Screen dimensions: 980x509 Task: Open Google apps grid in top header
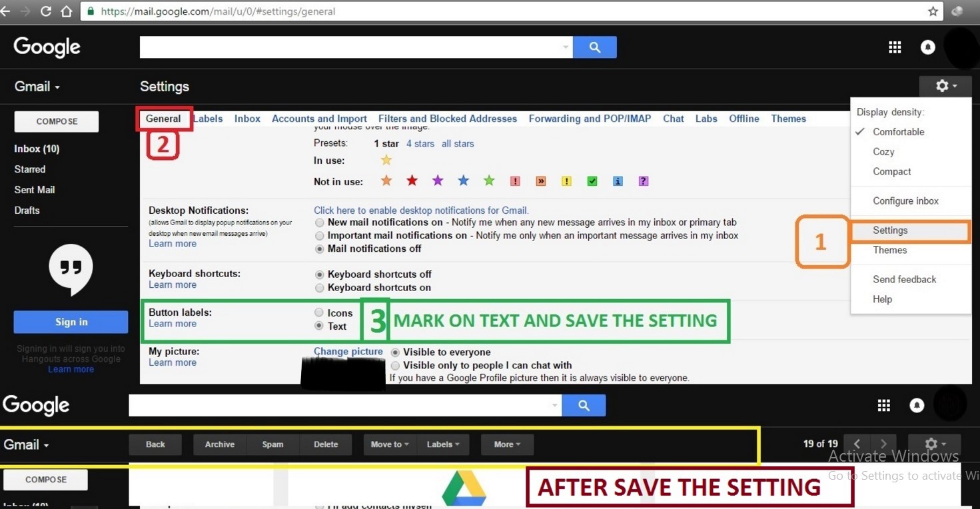(x=895, y=47)
